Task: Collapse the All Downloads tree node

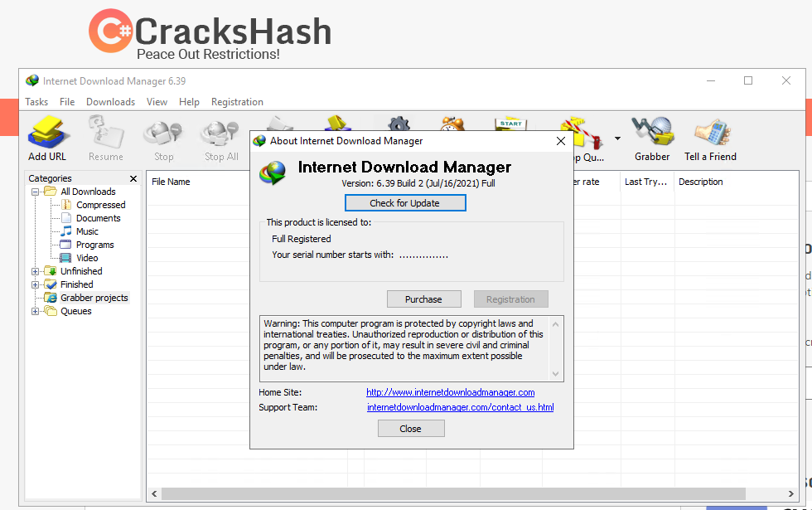Action: tap(35, 192)
